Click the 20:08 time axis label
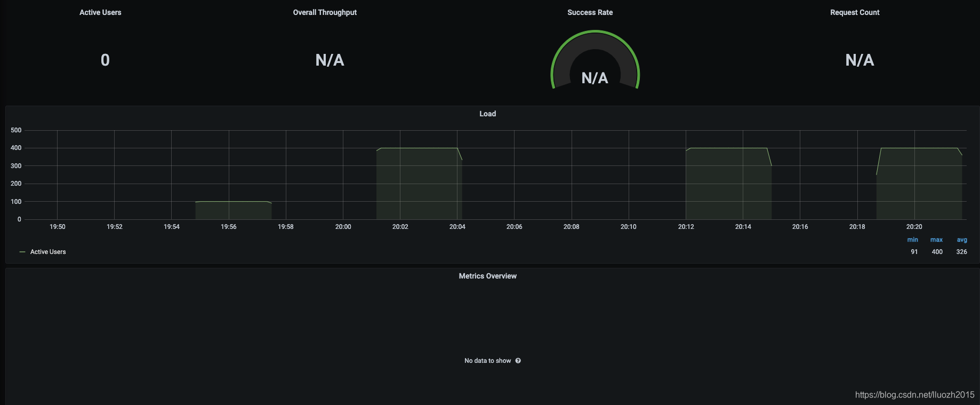 [x=571, y=227]
